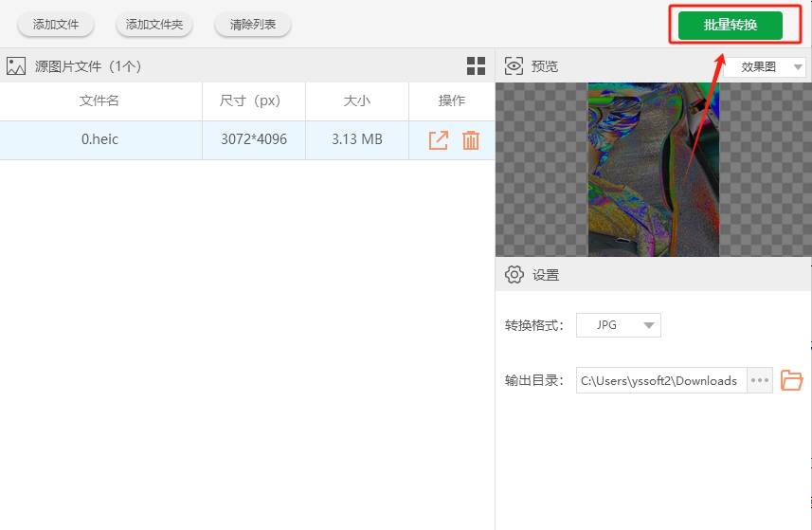Open output folder with orange folder icon
812x530 pixels.
coord(792,380)
